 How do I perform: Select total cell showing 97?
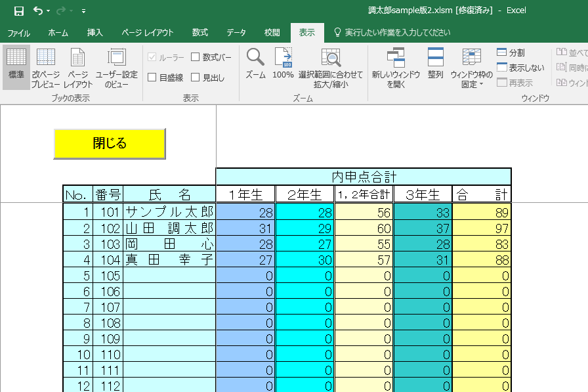pyautogui.click(x=482, y=228)
